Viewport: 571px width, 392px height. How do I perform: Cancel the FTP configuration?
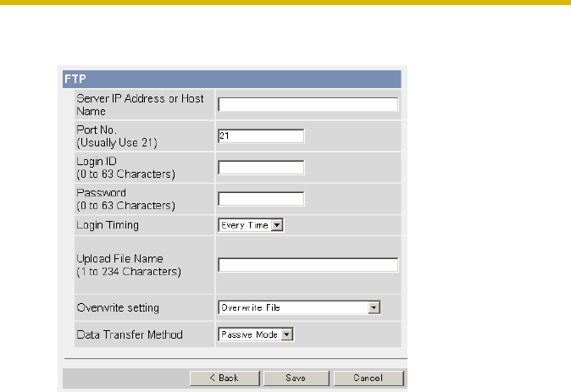click(x=357, y=378)
